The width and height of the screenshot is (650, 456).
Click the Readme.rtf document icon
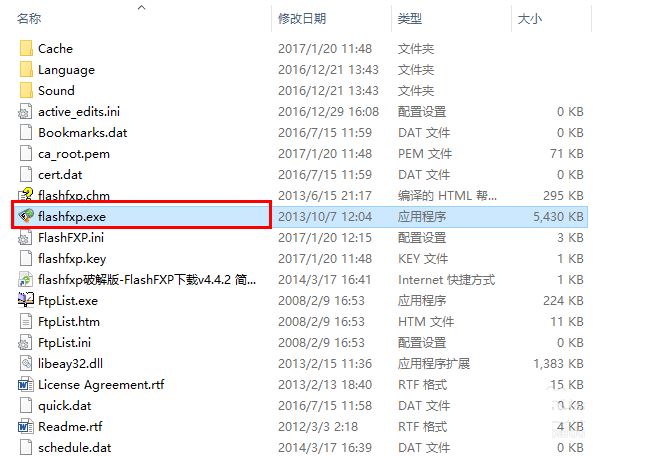(26, 427)
